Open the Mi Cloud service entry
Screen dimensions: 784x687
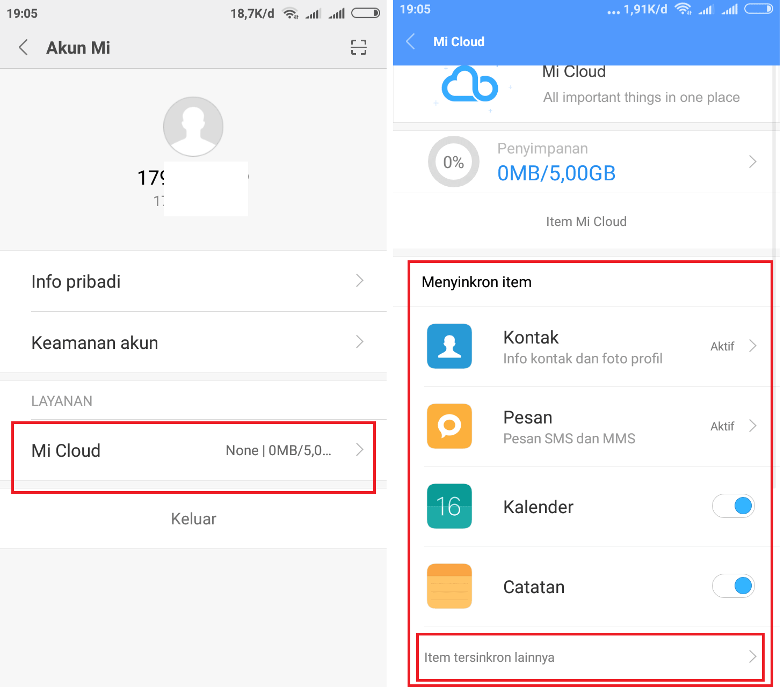click(x=193, y=450)
